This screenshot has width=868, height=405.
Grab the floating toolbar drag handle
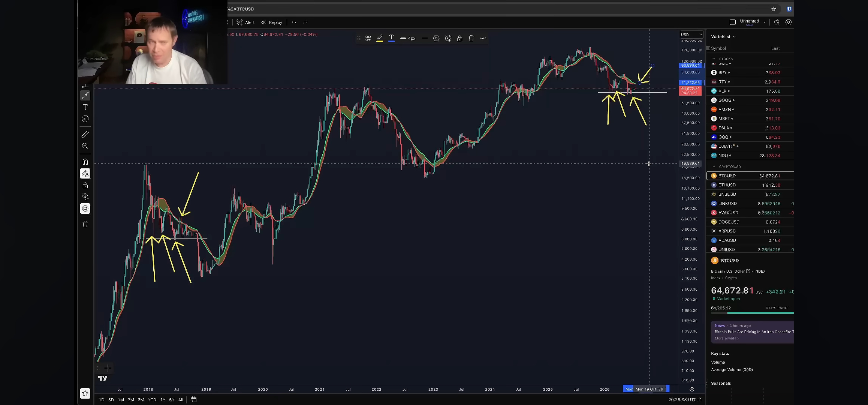click(x=359, y=38)
